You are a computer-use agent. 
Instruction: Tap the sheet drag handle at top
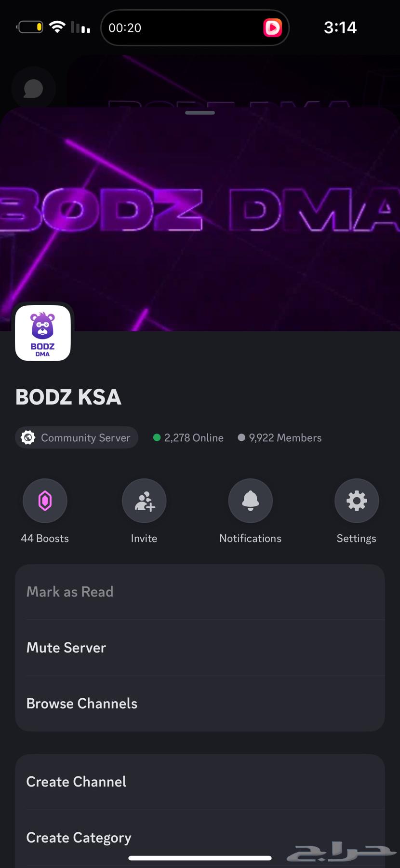pyautogui.click(x=200, y=113)
